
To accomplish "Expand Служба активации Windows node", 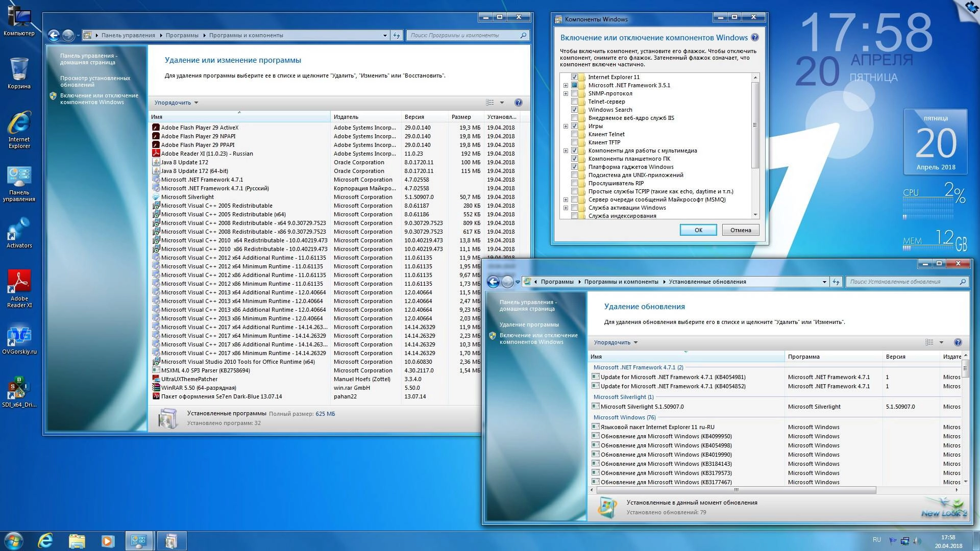I will 566,208.
